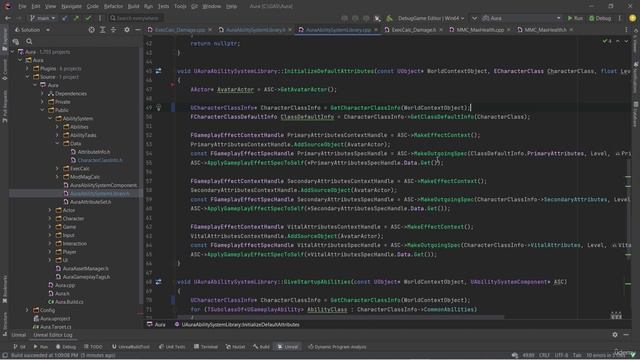Click the commit checkmark icon
The width and height of the screenshot is (640, 360).
point(88,18)
